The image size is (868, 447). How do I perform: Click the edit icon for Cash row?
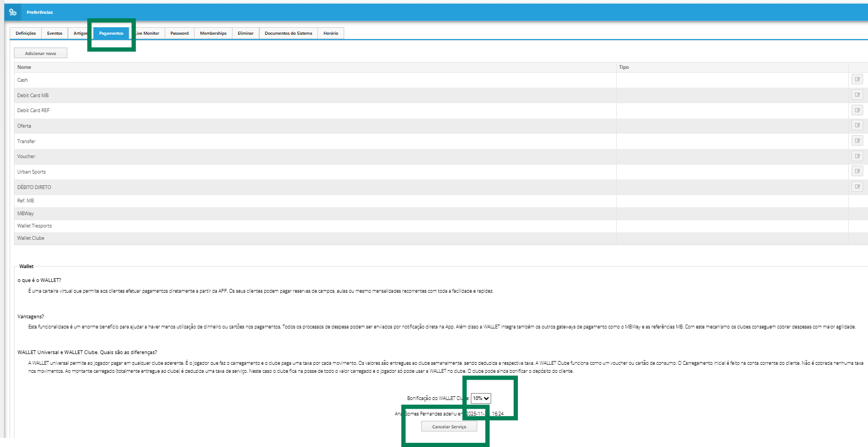[857, 80]
